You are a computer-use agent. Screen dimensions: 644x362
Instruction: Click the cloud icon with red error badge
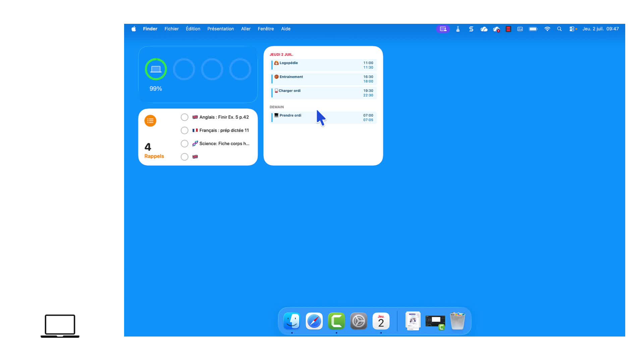[496, 29]
